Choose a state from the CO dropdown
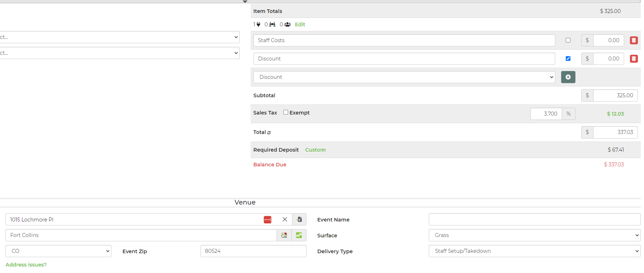 coord(58,251)
